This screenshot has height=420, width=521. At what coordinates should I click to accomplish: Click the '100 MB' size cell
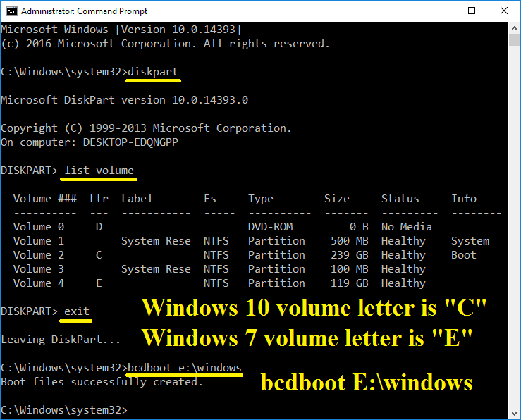click(350, 269)
